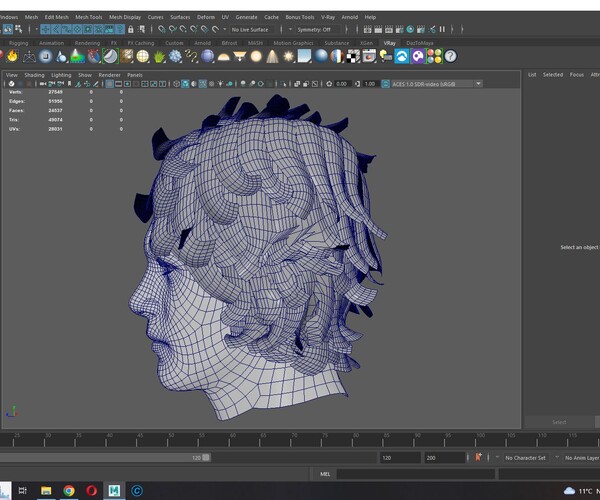
Task: Toggle auto keyframe icon near range slider
Action: (x=478, y=457)
